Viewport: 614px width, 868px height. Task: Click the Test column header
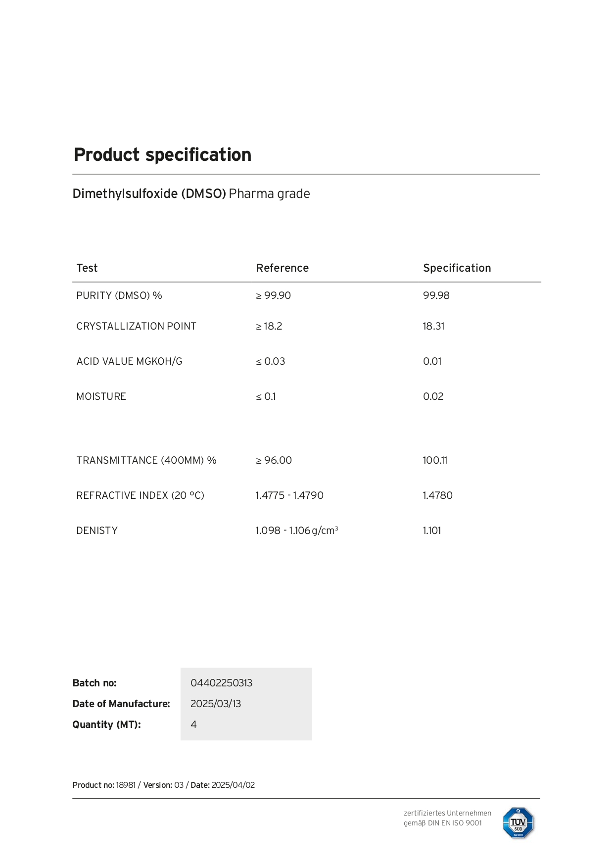click(87, 268)
